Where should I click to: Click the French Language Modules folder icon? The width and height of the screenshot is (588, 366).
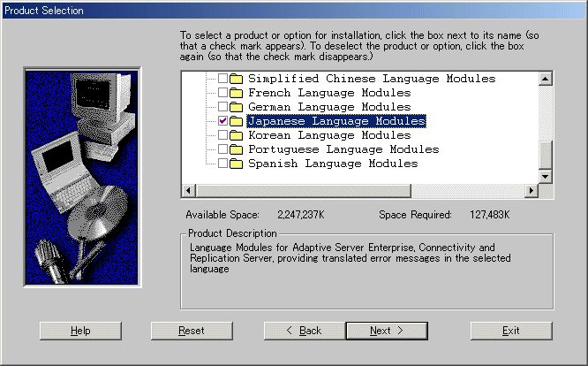[x=237, y=93]
